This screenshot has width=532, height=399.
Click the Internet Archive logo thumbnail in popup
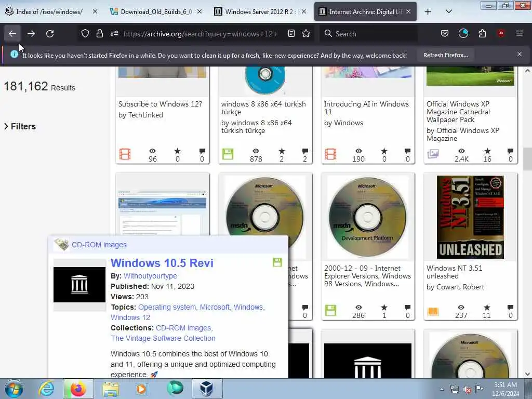[79, 285]
